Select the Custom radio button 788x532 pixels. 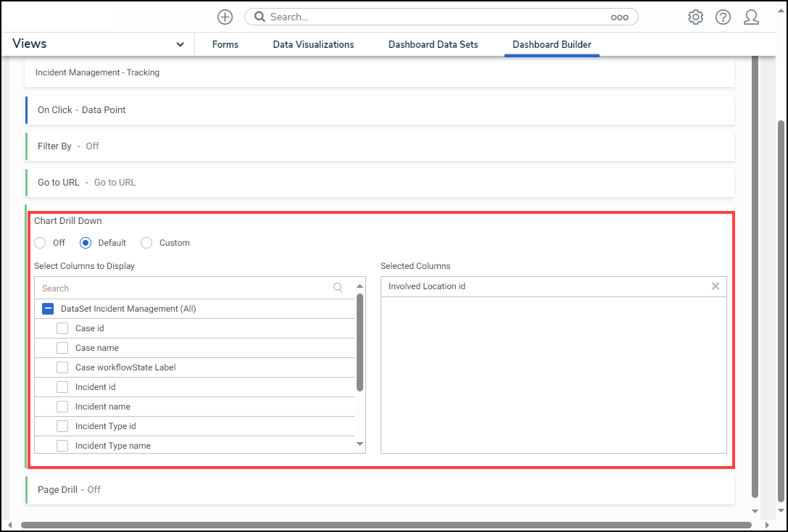tap(147, 243)
